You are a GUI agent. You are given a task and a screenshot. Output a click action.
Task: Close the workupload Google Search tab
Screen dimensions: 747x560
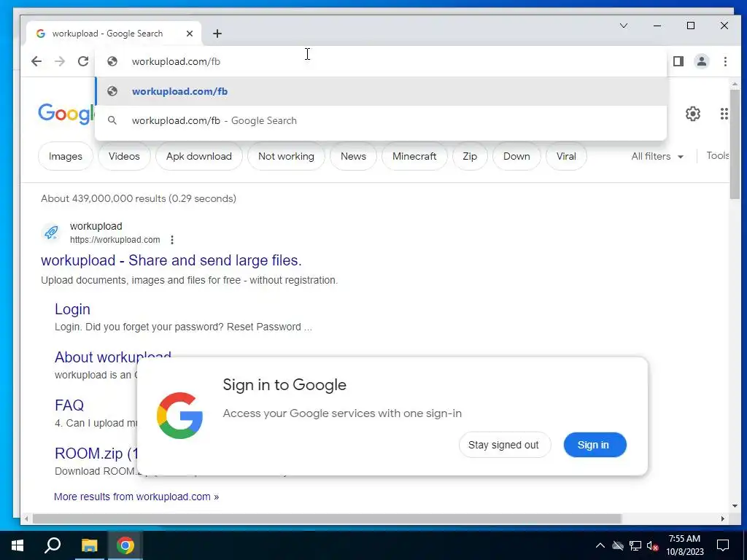click(190, 34)
